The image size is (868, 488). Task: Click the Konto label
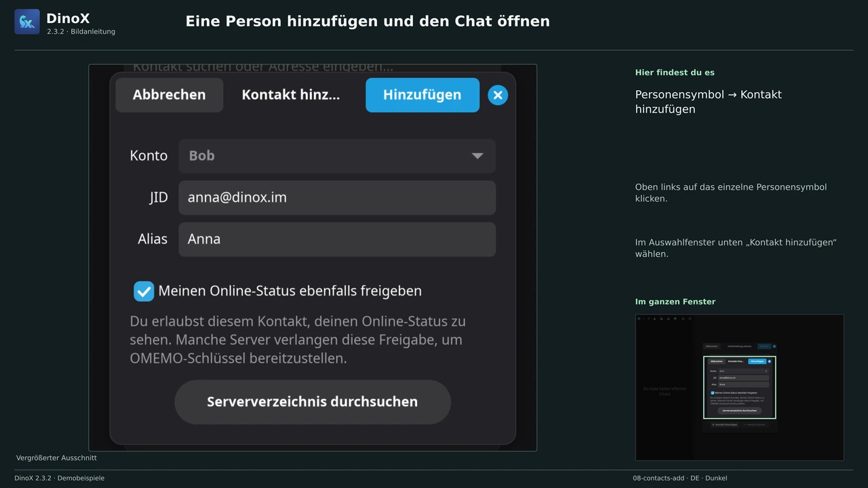(149, 156)
